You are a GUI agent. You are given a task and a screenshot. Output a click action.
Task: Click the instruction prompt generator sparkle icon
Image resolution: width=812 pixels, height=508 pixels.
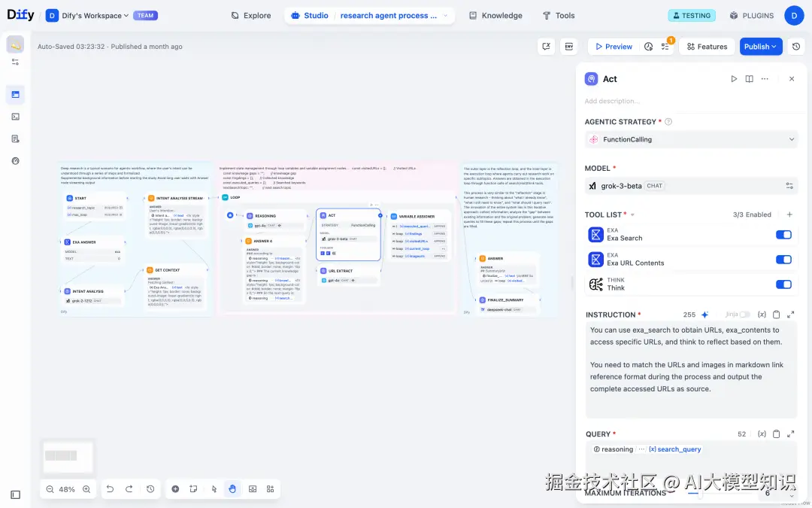coord(704,315)
